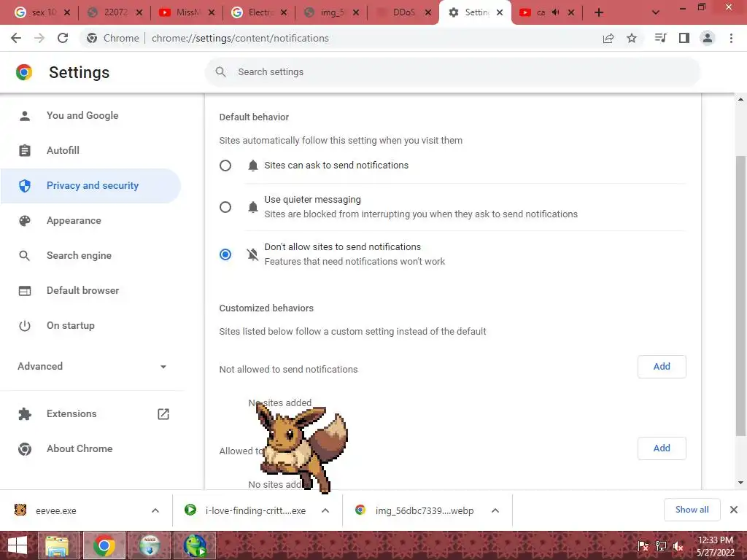Open File Explorer from taskbar

click(58, 545)
